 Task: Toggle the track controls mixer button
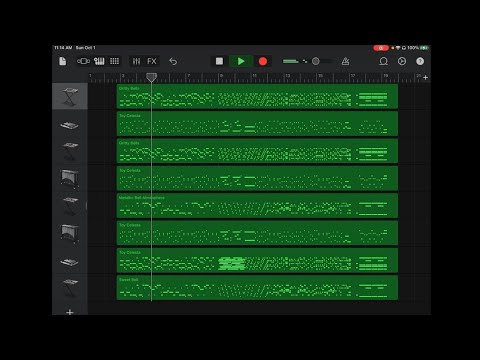136,61
